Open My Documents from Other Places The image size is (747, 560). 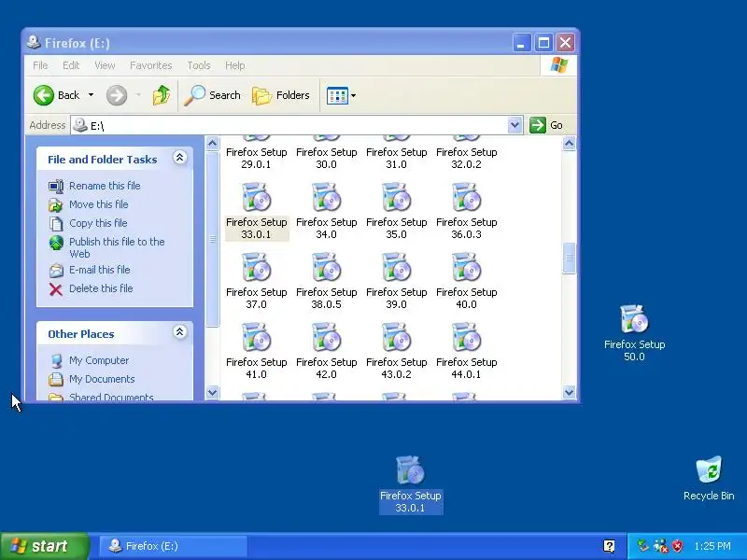click(102, 379)
